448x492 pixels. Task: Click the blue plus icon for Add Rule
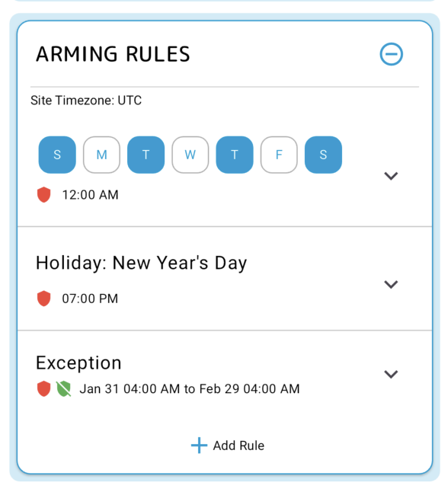[199, 446]
